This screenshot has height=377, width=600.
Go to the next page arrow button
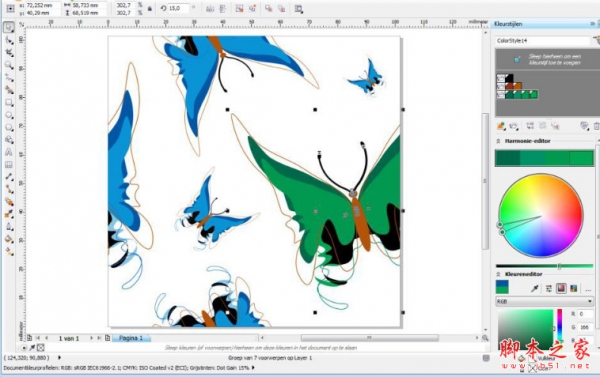pos(91,338)
